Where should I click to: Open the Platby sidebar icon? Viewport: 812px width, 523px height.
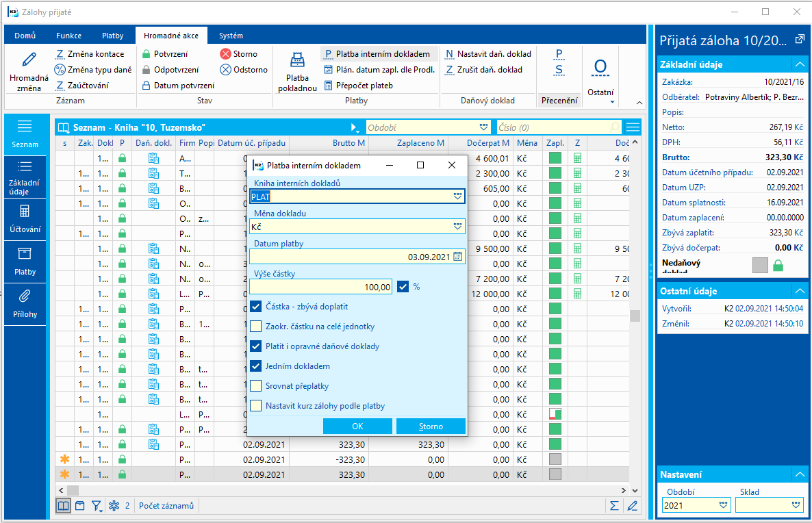point(25,254)
